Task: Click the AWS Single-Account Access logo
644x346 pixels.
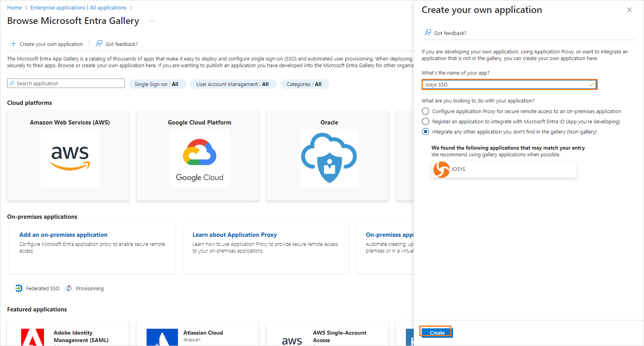Action: click(x=292, y=341)
